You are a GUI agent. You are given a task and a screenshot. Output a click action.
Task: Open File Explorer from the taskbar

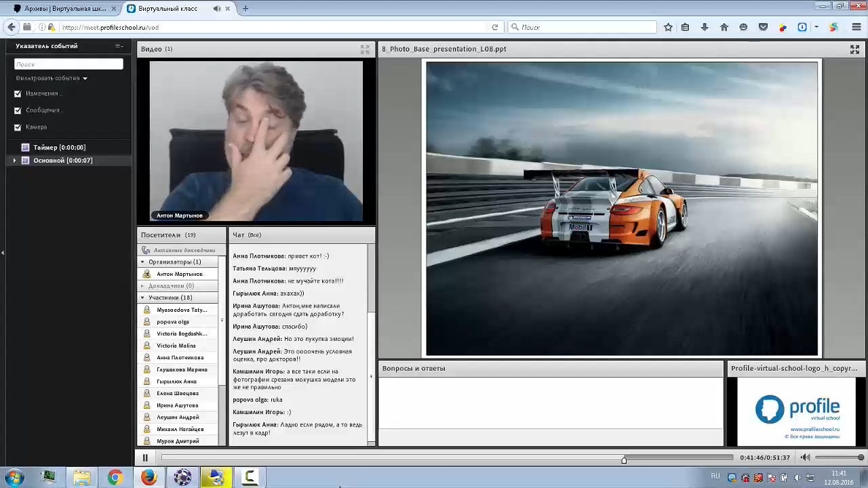coord(81,477)
